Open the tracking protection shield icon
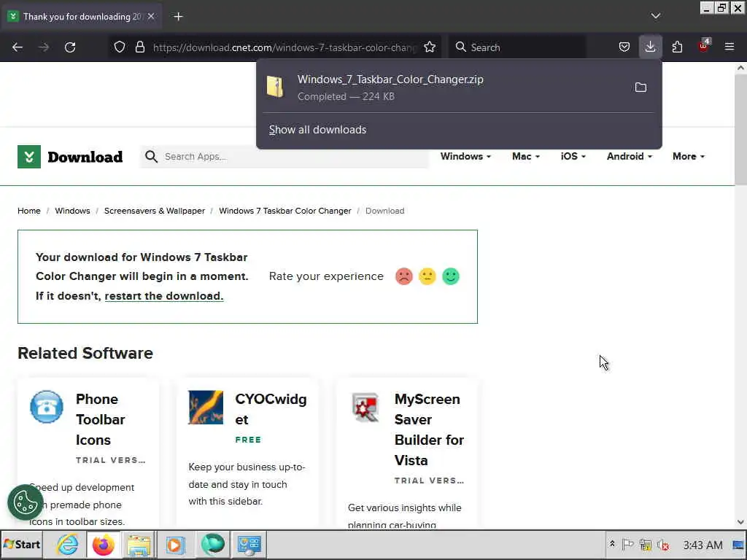 point(120,47)
